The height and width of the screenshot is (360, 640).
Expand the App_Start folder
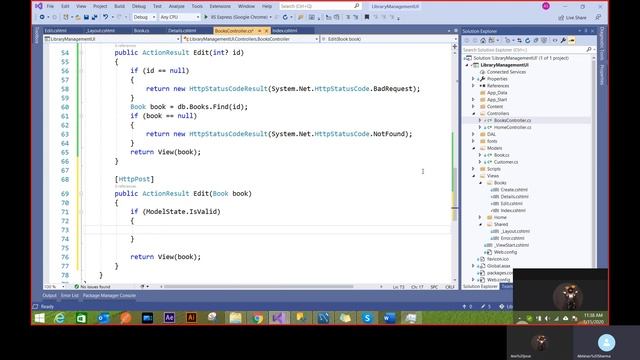[x=473, y=100]
